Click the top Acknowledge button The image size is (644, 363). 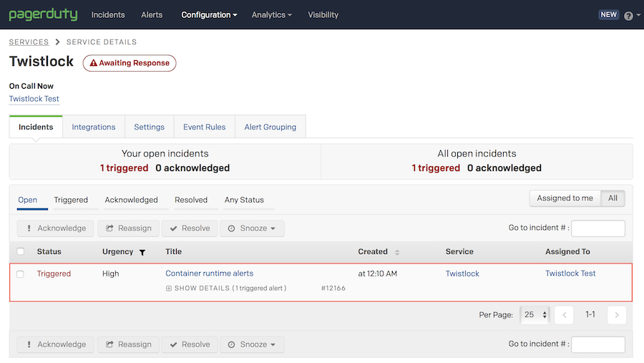pyautogui.click(x=55, y=228)
